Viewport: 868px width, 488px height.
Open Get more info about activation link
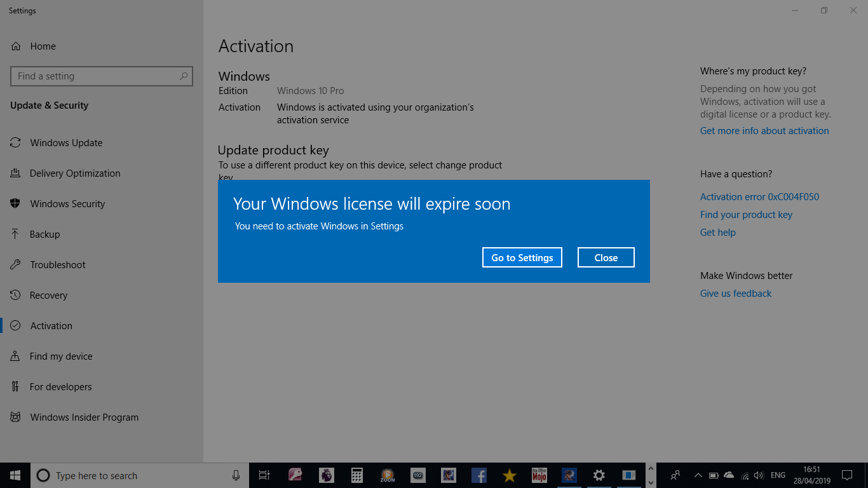click(x=764, y=131)
